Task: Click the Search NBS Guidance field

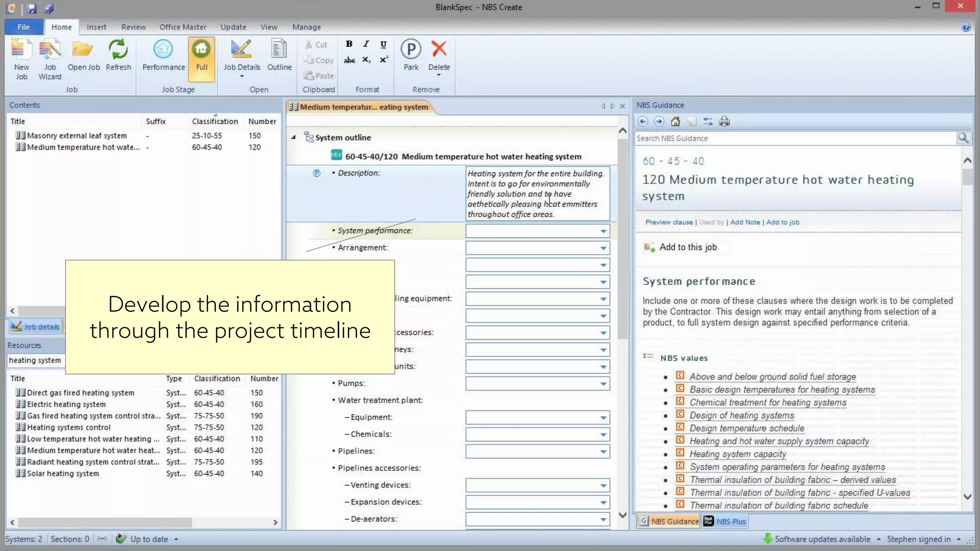Action: [794, 138]
